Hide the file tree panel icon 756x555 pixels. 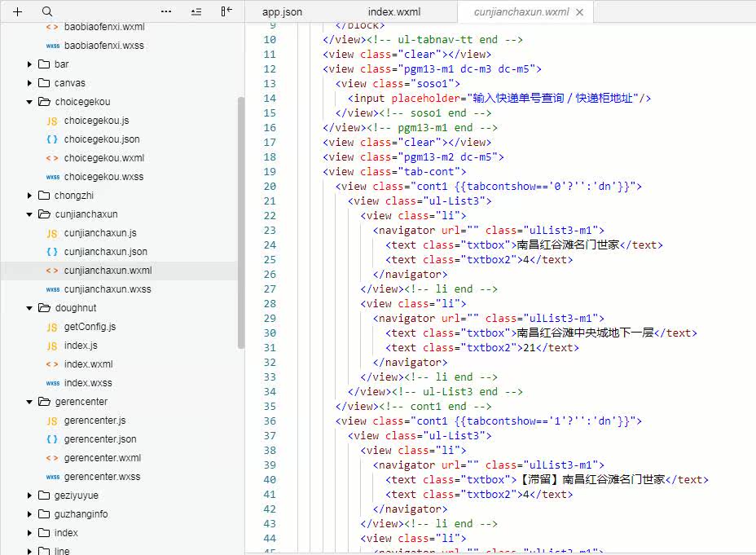click(x=226, y=11)
